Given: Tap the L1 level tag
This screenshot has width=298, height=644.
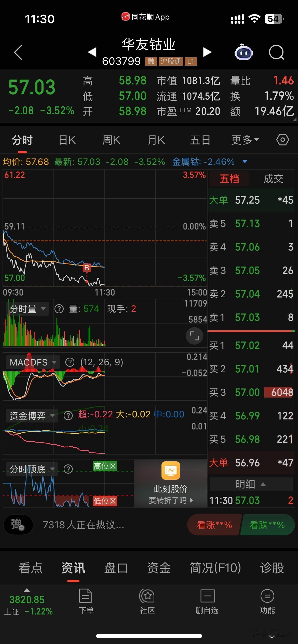Looking at the screenshot, I should [191, 61].
